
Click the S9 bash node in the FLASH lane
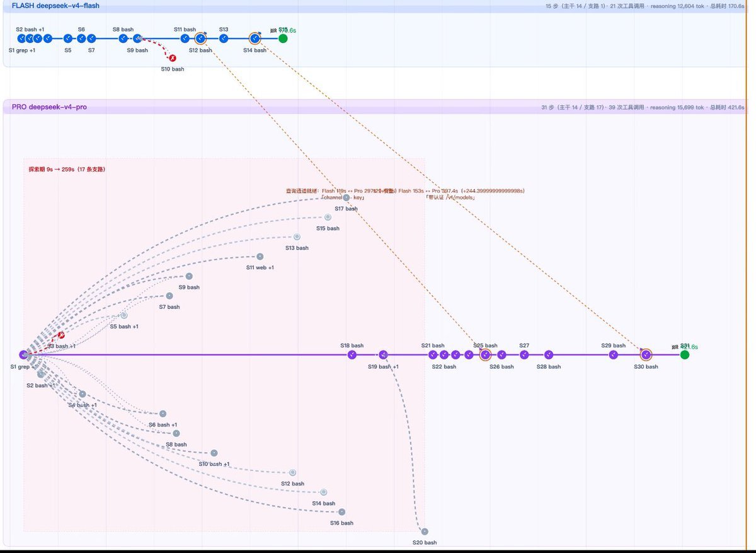pos(137,38)
